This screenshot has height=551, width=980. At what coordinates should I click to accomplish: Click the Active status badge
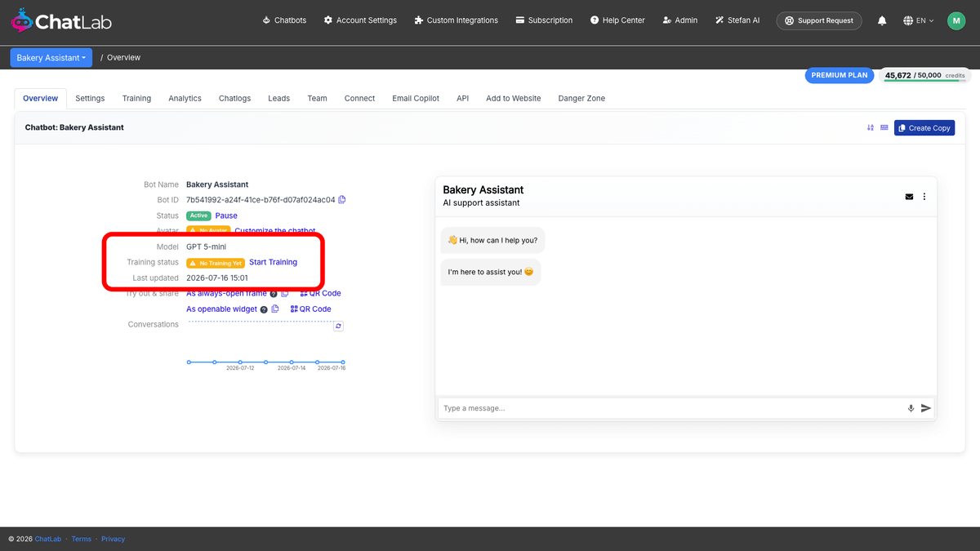click(x=198, y=216)
